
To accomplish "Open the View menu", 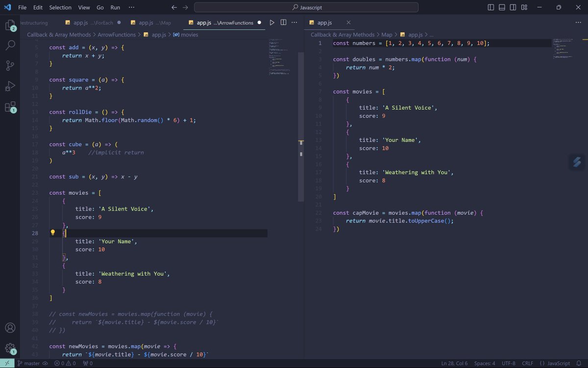I will [x=84, y=7].
